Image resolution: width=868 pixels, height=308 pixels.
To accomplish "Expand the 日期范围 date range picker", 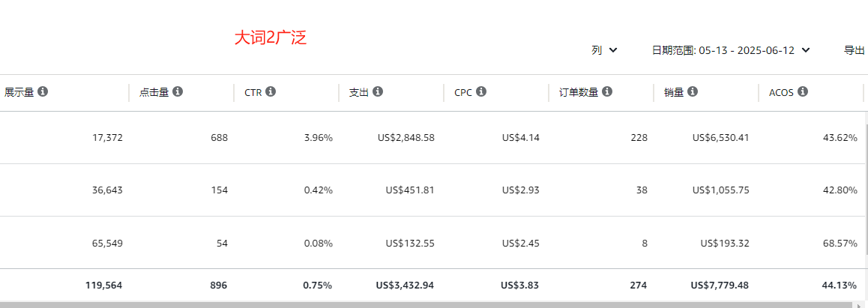I will point(732,50).
